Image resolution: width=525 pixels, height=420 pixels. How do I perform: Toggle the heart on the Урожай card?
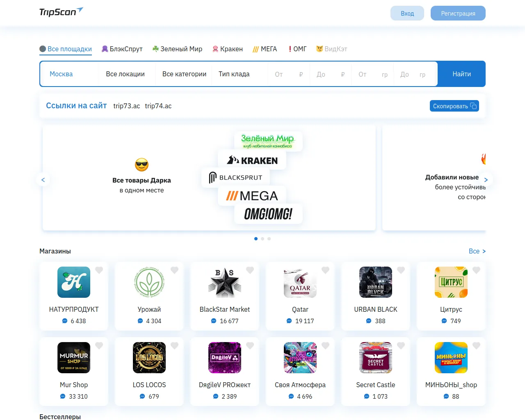point(175,270)
